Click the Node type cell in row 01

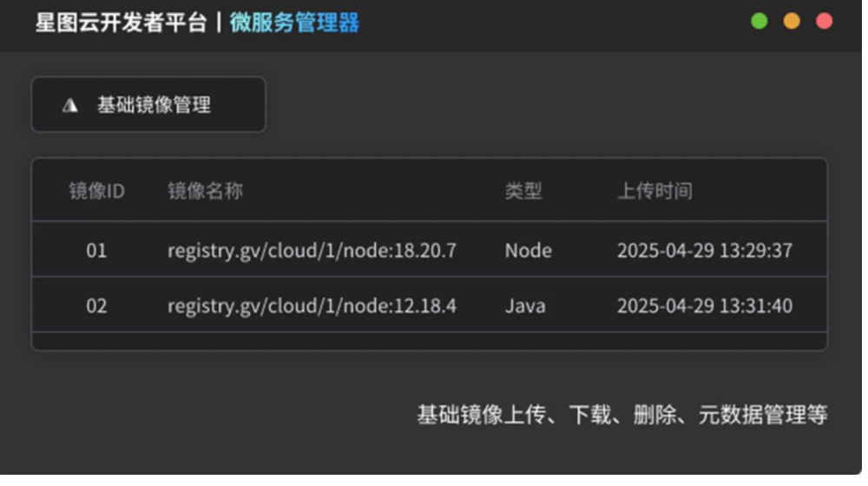(x=528, y=251)
